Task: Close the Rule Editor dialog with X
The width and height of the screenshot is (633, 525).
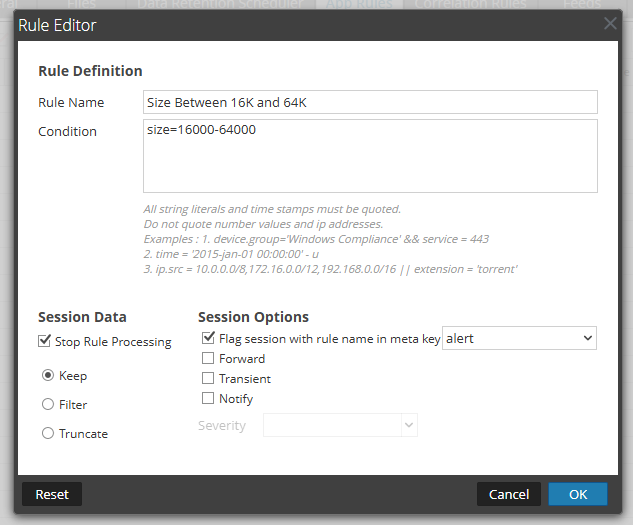Action: (610, 24)
